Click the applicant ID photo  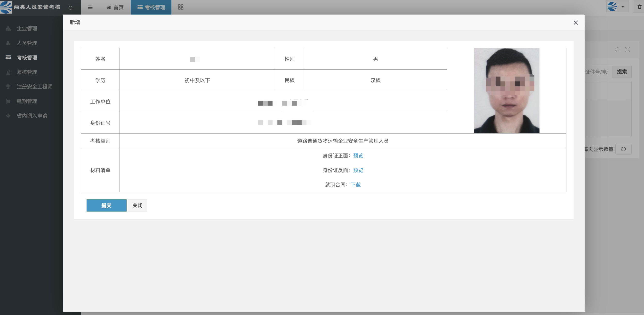pos(507,91)
